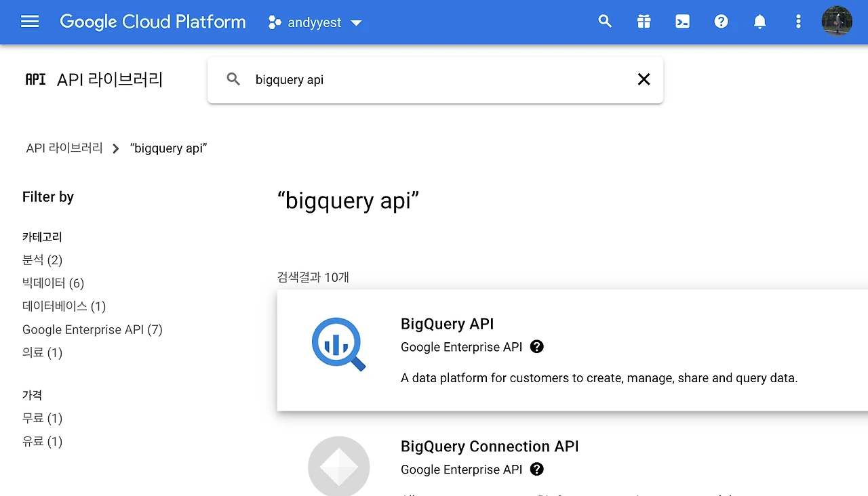Filter by 무료 (1) price

click(x=42, y=418)
